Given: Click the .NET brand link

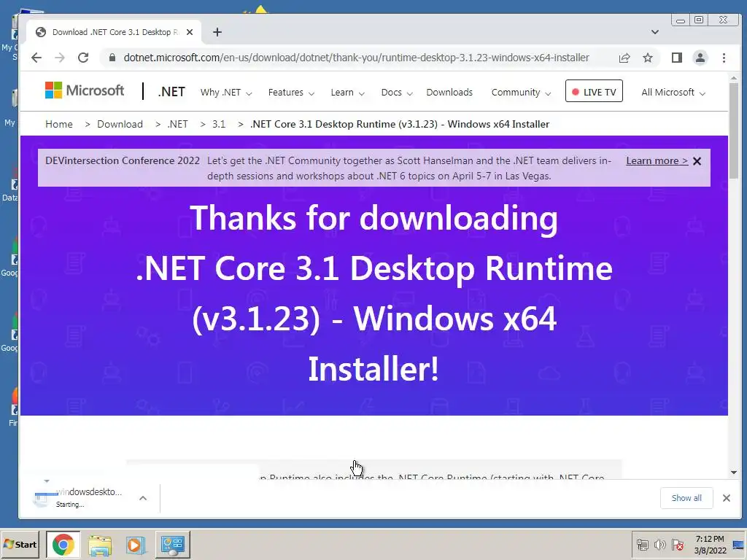Looking at the screenshot, I should click(x=171, y=91).
